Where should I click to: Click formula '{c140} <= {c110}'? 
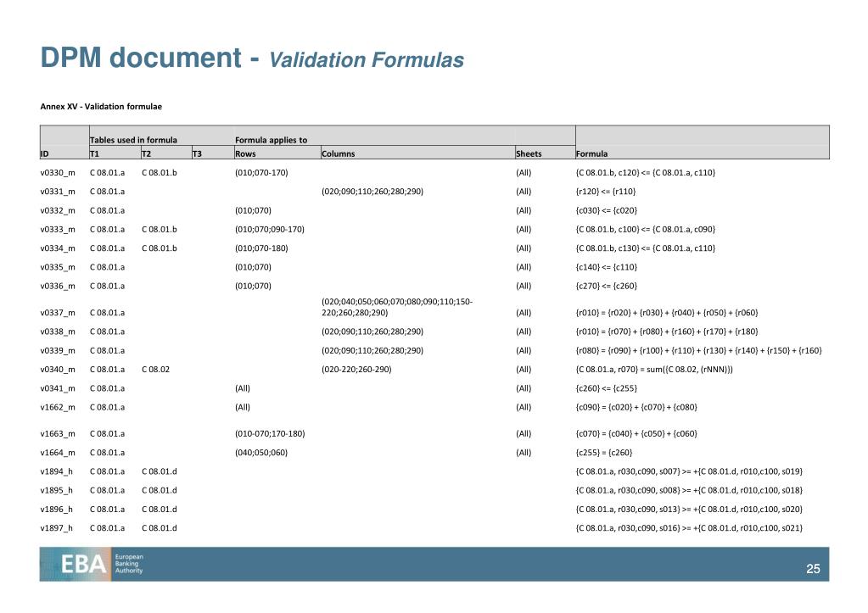(x=606, y=267)
